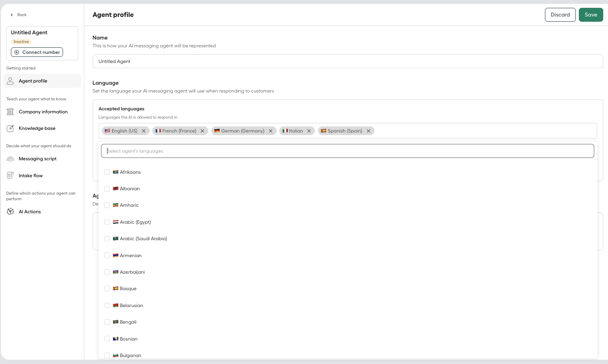Click the Connect number button
This screenshot has width=608, height=364.
[x=37, y=52]
